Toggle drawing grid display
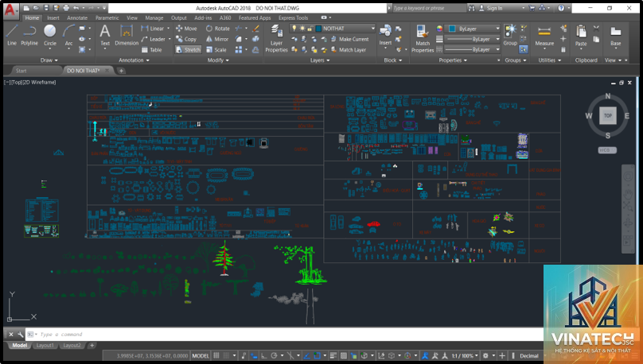Screen dimensions: 643x364 216,356
